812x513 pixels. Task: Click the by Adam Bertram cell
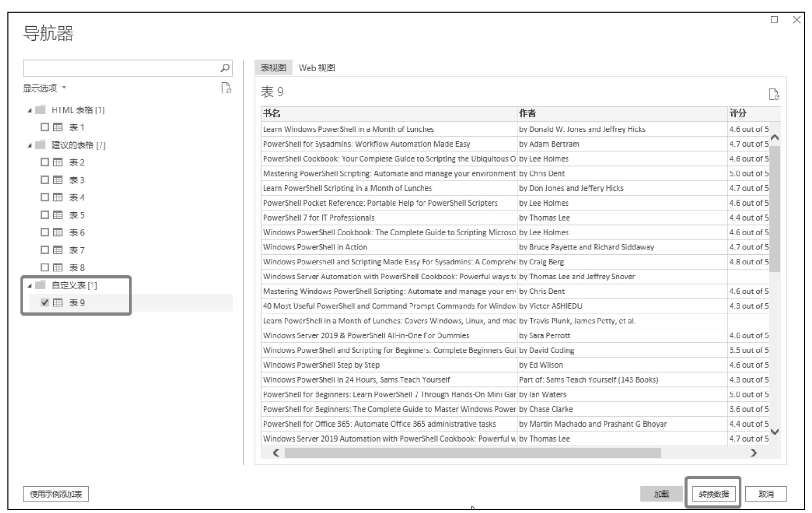point(622,144)
